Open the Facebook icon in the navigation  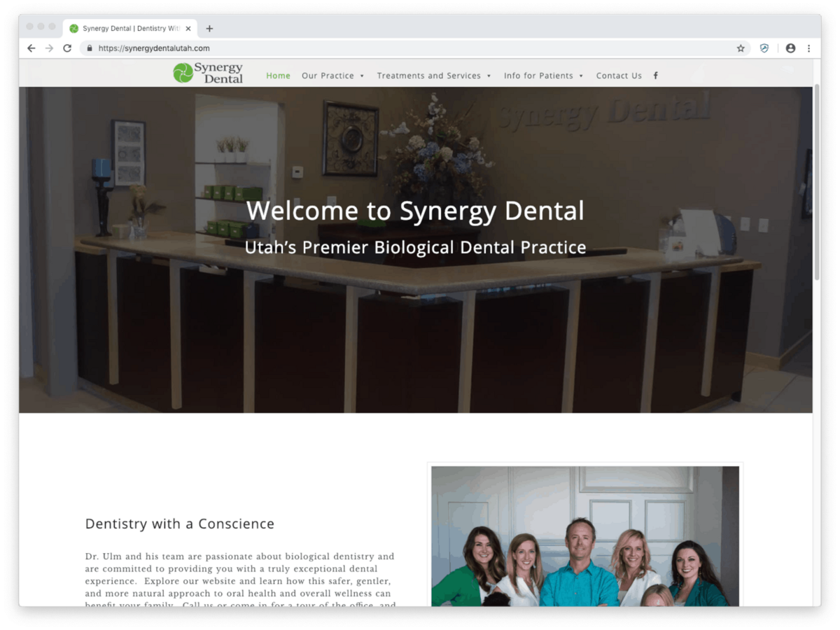(x=656, y=76)
